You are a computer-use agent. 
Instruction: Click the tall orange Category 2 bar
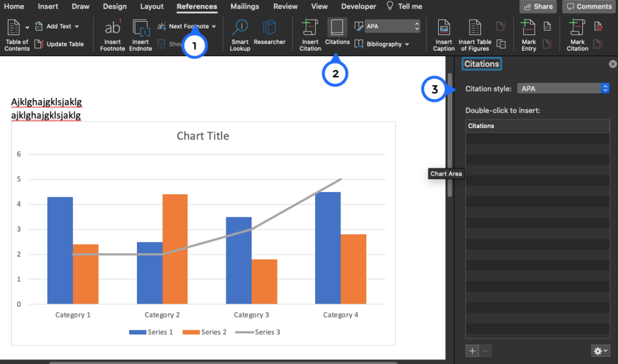click(175, 249)
